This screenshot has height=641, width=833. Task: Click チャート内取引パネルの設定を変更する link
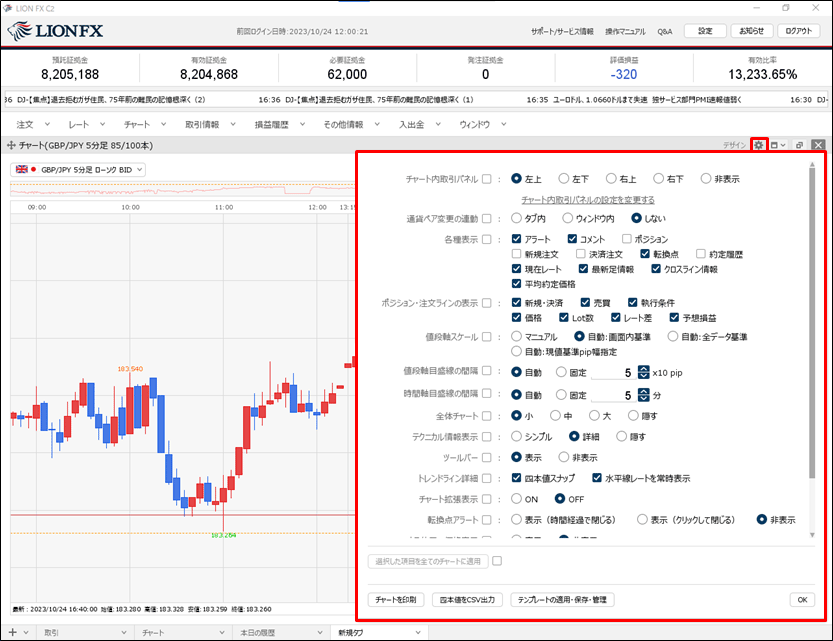point(588,200)
